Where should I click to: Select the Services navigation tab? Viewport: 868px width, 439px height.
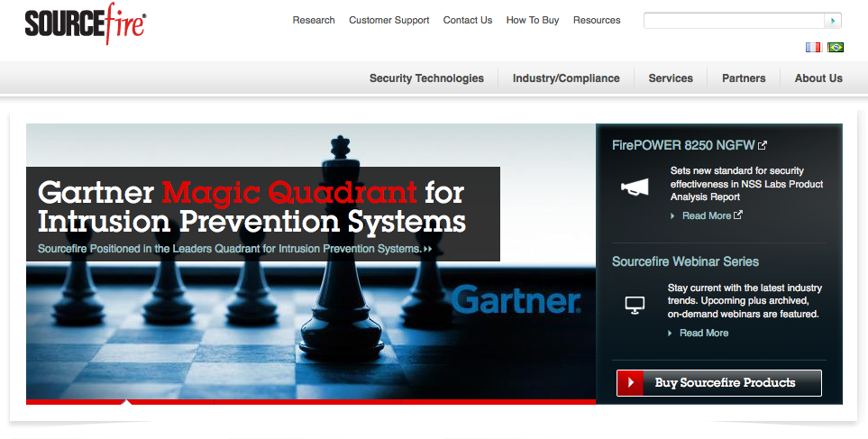pyautogui.click(x=671, y=78)
